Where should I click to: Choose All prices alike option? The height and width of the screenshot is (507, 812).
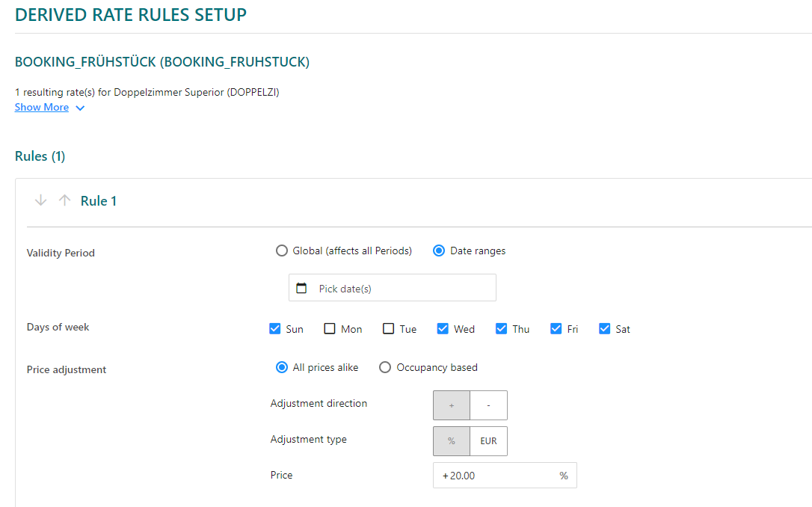pos(282,367)
